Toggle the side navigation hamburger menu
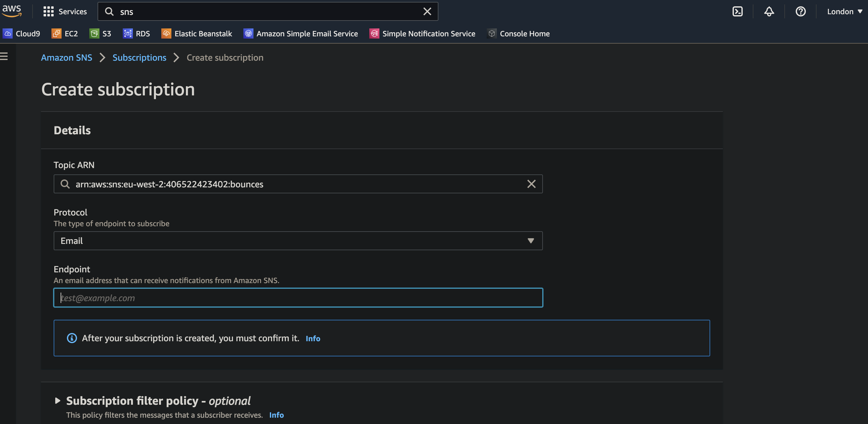Screen dimensions: 868x424 [x=4, y=56]
